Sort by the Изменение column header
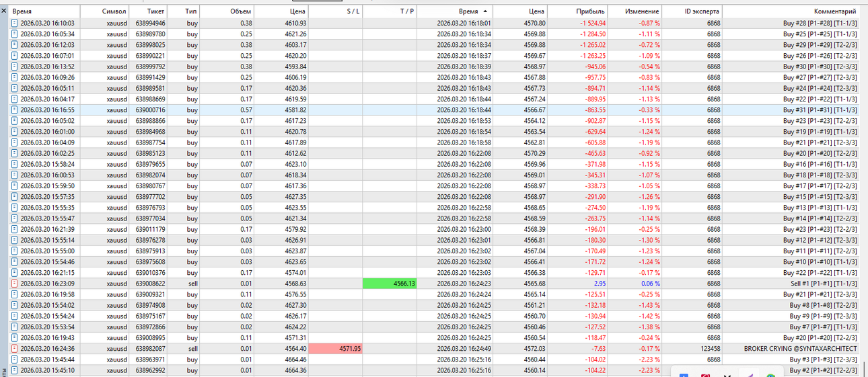The image size is (868, 377). [635, 11]
